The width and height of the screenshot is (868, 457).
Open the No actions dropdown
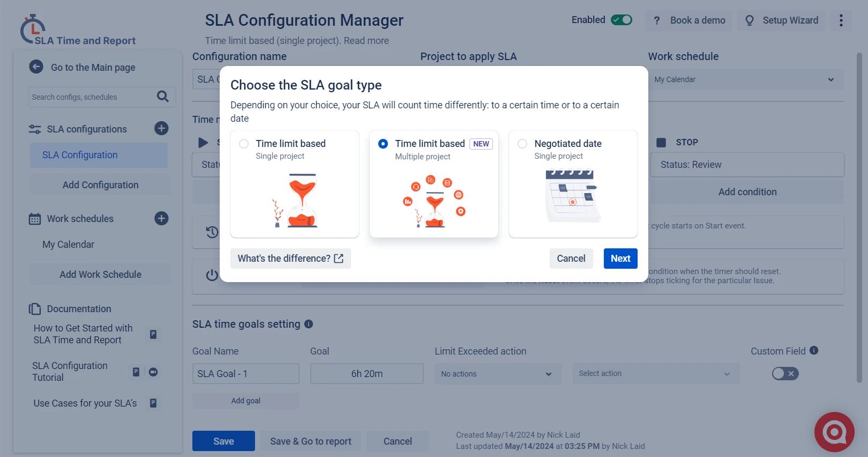coord(497,374)
